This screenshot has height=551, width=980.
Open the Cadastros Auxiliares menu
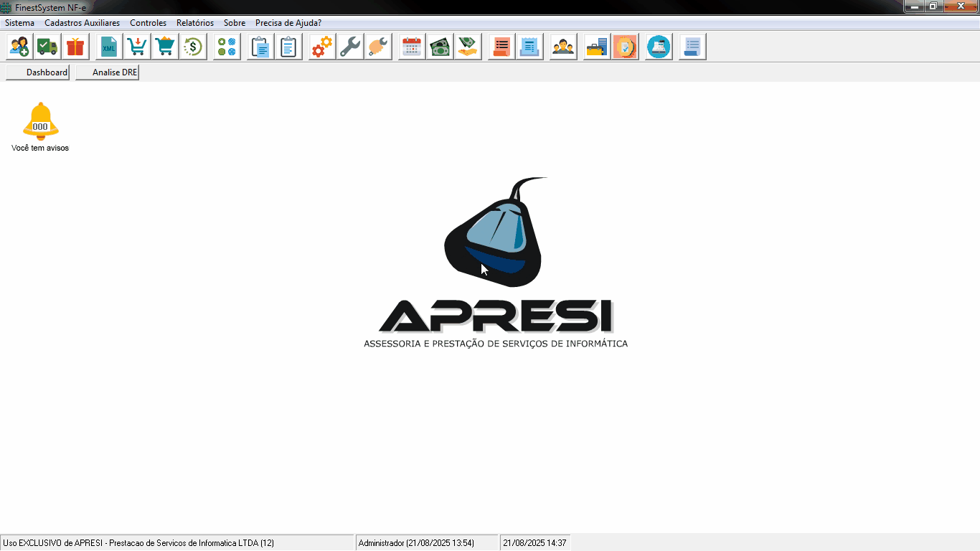tap(82, 23)
